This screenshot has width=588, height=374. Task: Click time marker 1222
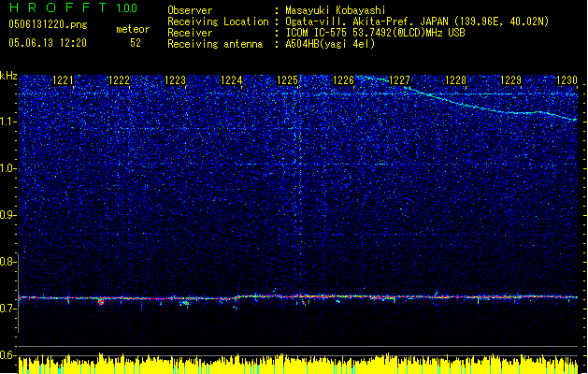119,80
